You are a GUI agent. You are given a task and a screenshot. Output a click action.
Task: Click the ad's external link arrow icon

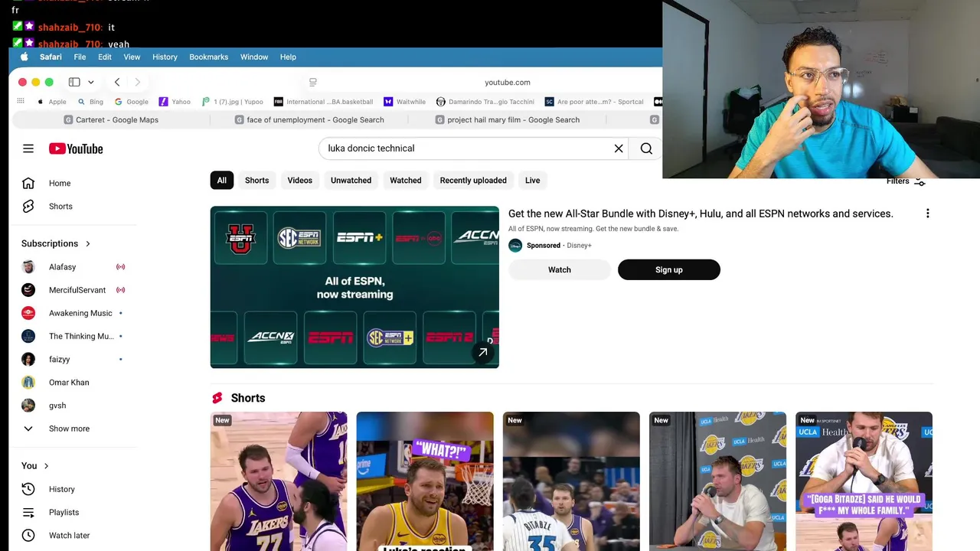point(483,352)
